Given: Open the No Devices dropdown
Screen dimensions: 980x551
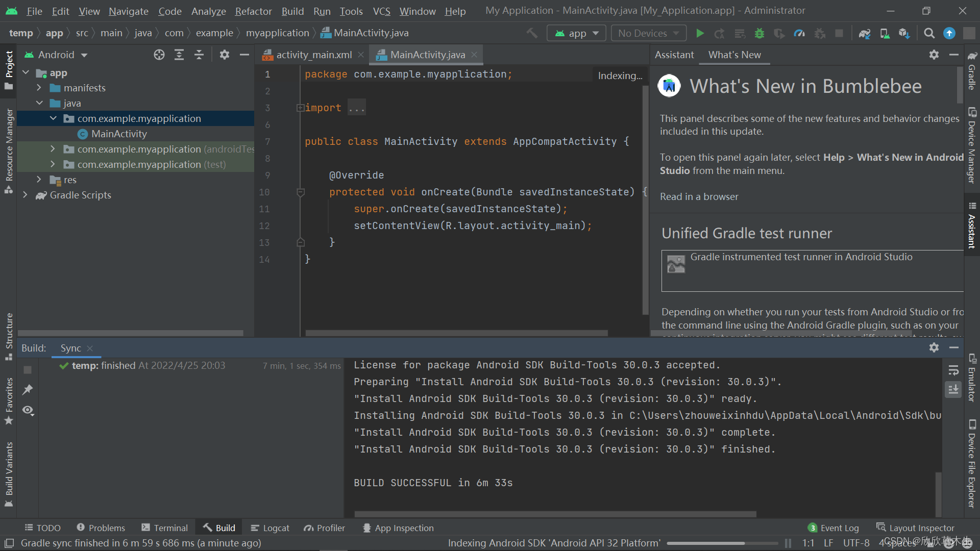Looking at the screenshot, I should click(x=648, y=33).
